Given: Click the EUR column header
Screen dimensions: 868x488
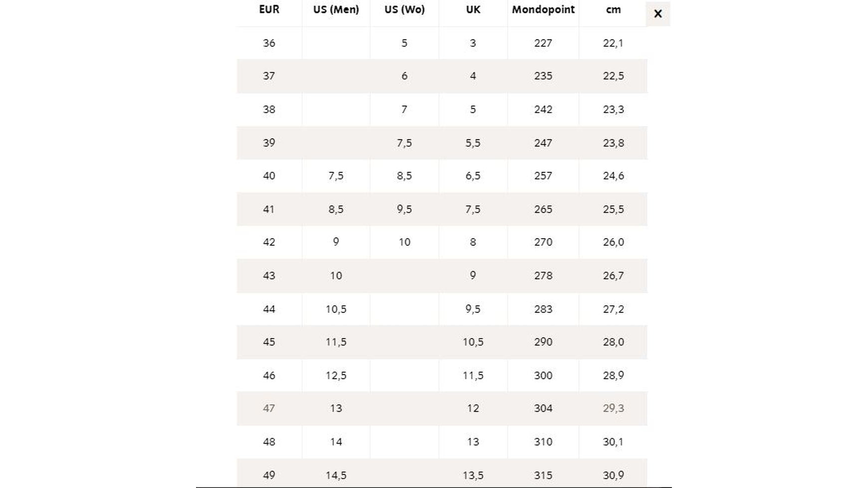Looking at the screenshot, I should coord(269,9).
